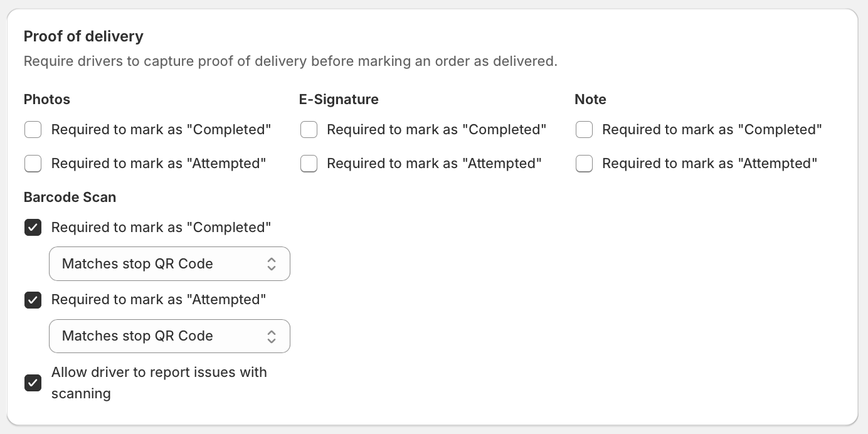This screenshot has width=868, height=434.
Task: Tick Note required for "Completed" checkbox
Action: pyautogui.click(x=584, y=130)
